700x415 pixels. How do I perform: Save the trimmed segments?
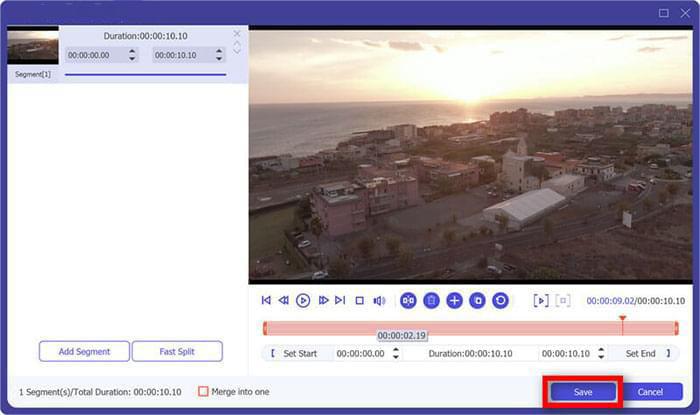tap(583, 392)
